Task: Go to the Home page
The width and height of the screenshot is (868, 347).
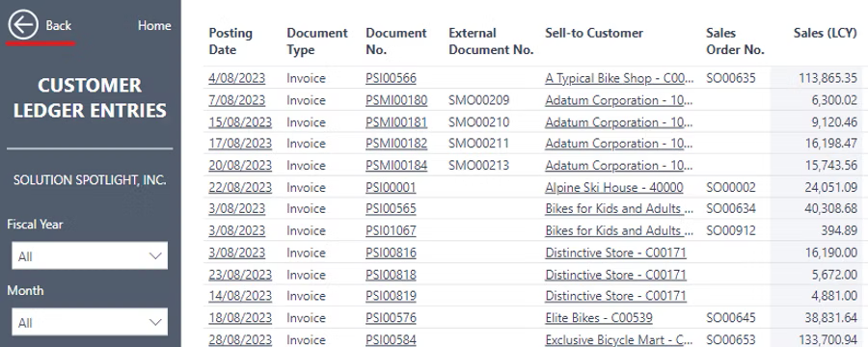Action: coord(154,25)
